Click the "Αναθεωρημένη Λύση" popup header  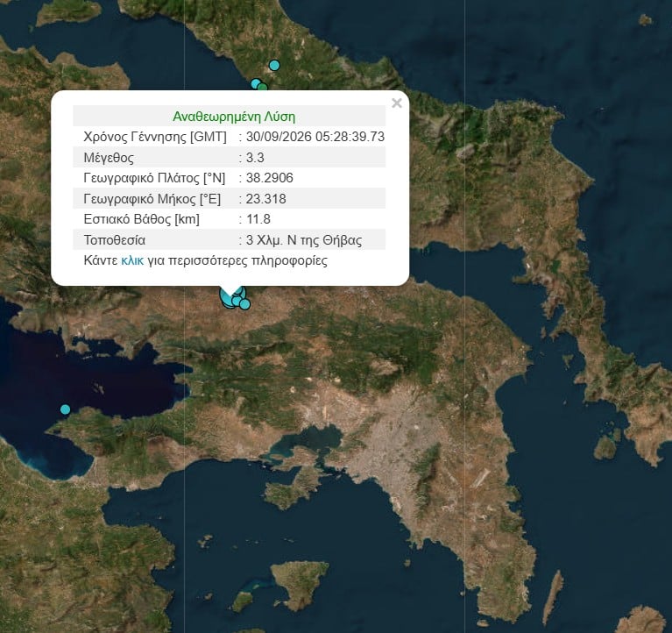click(234, 117)
